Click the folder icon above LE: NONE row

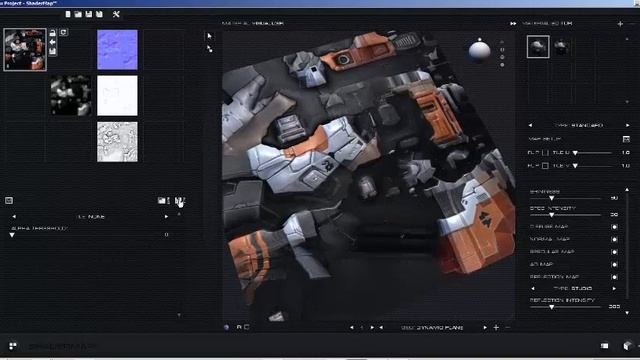click(x=163, y=200)
